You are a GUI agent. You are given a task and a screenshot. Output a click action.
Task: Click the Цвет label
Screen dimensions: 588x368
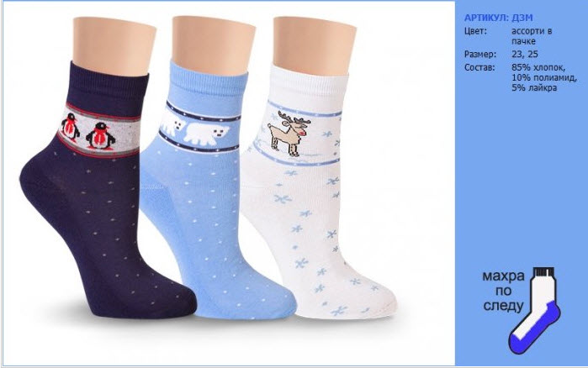(475, 31)
